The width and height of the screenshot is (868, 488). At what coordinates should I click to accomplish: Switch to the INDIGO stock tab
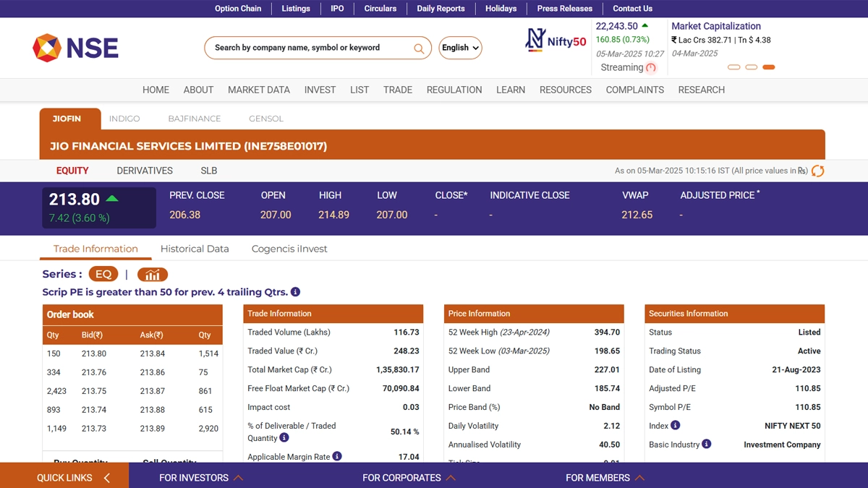(124, 119)
